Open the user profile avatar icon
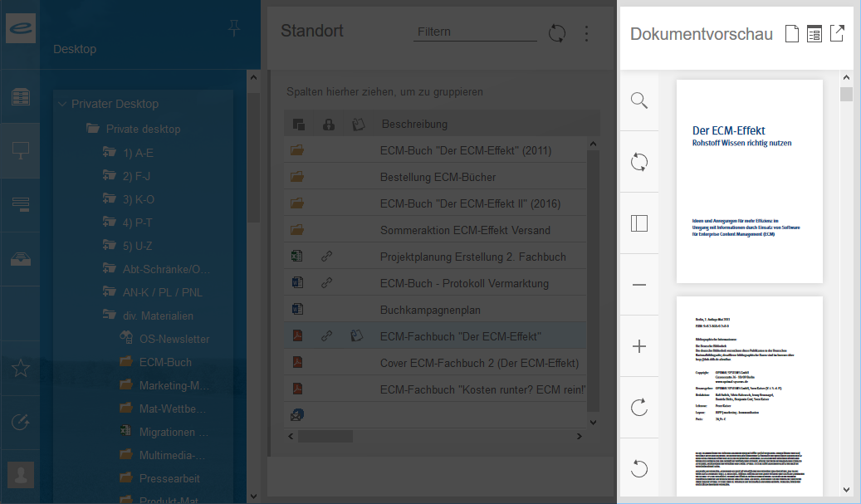Viewport: 861px width, 504px height. [x=21, y=475]
